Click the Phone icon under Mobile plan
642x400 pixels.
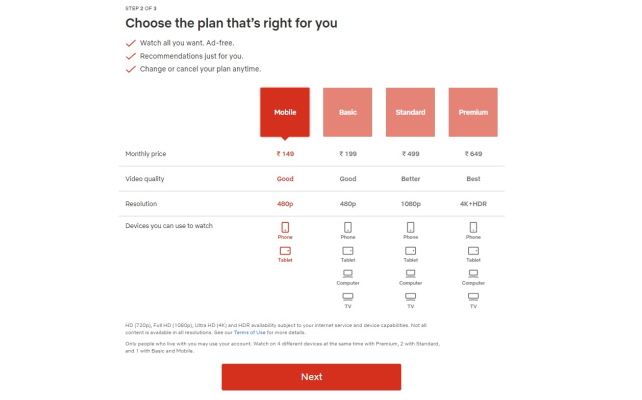[x=285, y=227]
